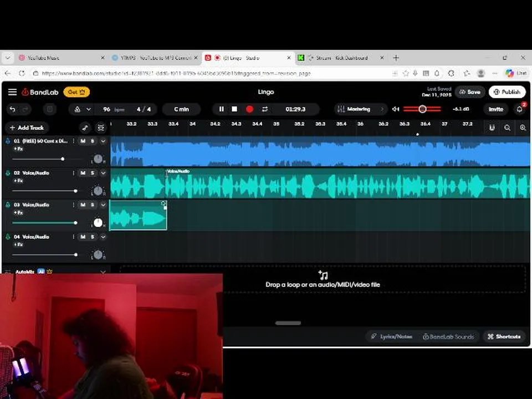This screenshot has height=399, width=532.
Task: Adjust the master volume slider
Action: click(422, 109)
